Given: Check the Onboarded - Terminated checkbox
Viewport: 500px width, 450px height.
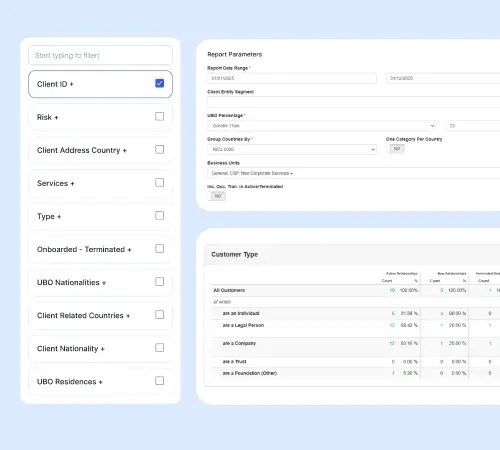Looking at the screenshot, I should click(160, 249).
